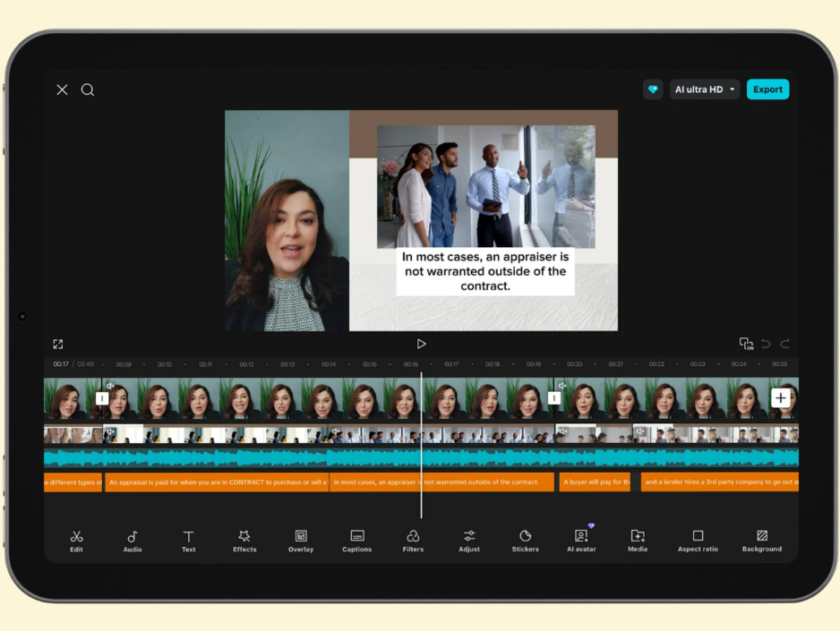The image size is (840, 631).
Task: Open the AI avatar feature
Action: click(581, 540)
